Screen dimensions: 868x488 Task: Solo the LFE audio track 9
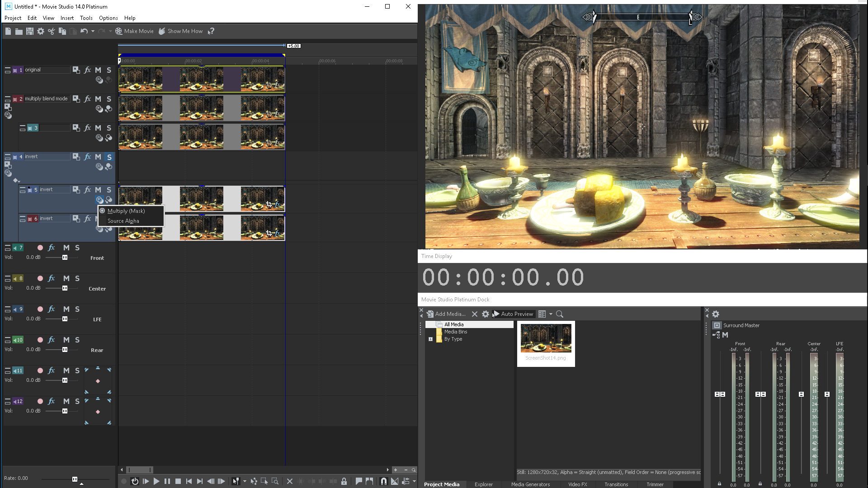pos(77,309)
